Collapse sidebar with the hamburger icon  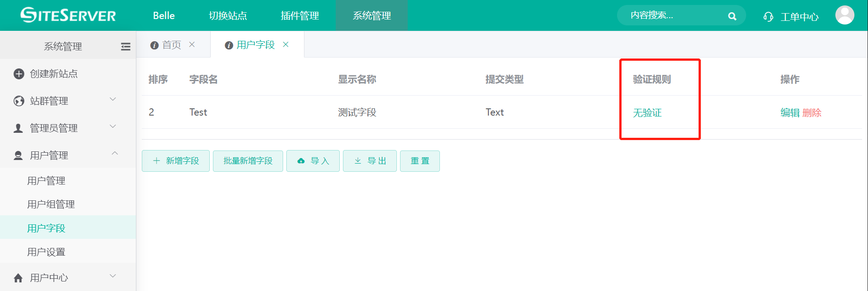coord(125,46)
